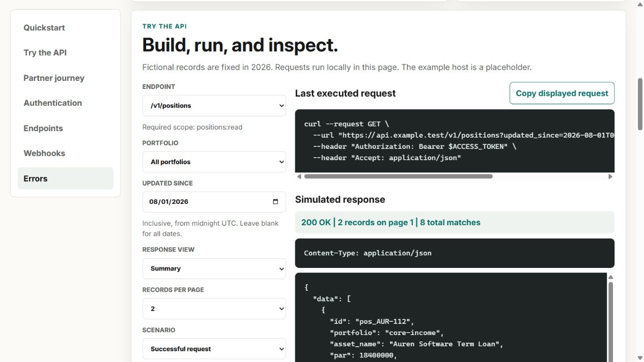The image size is (644, 362).
Task: Click the "par": 18400000 line
Action: pyautogui.click(x=363, y=355)
